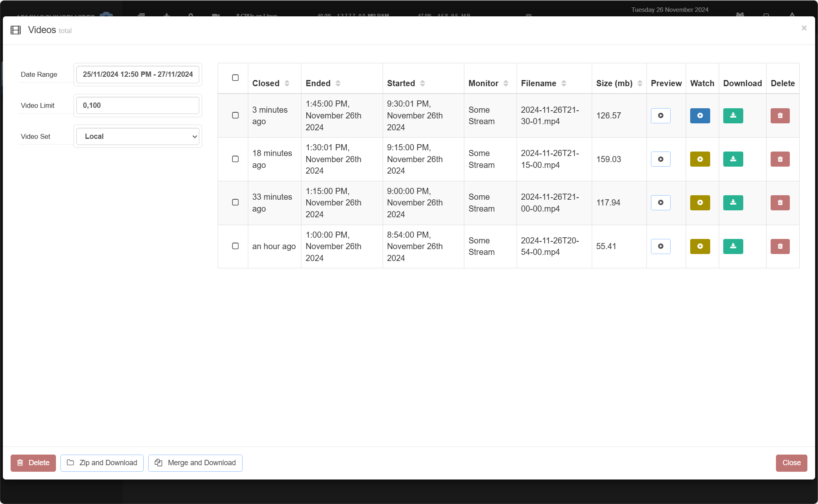Open the Video Set dropdown
The width and height of the screenshot is (818, 504).
point(138,136)
